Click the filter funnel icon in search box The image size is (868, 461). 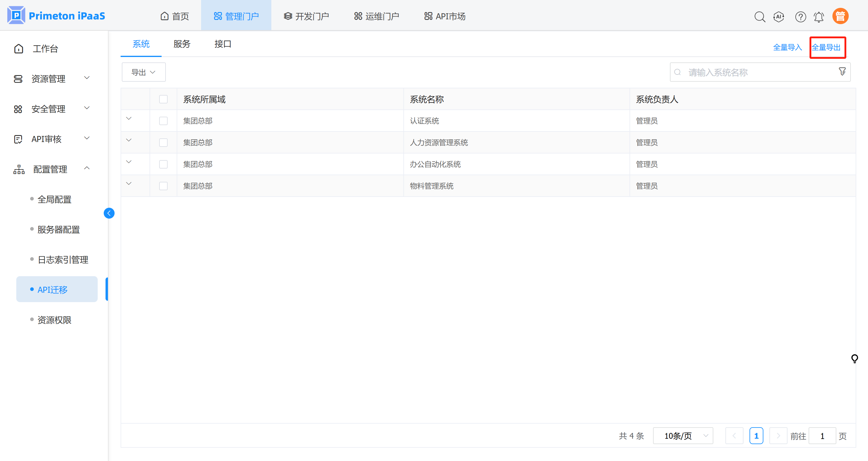pyautogui.click(x=842, y=71)
